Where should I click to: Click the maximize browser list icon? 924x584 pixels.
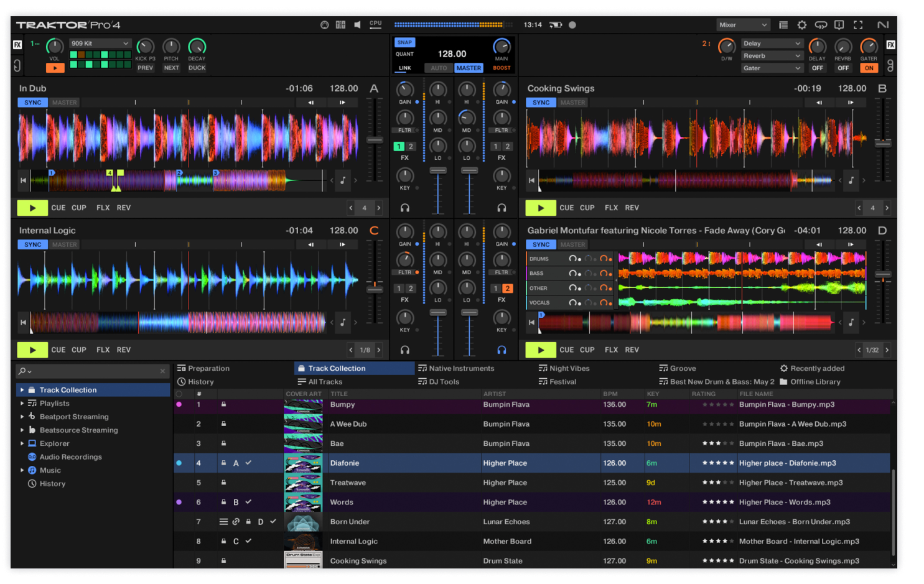click(x=783, y=25)
